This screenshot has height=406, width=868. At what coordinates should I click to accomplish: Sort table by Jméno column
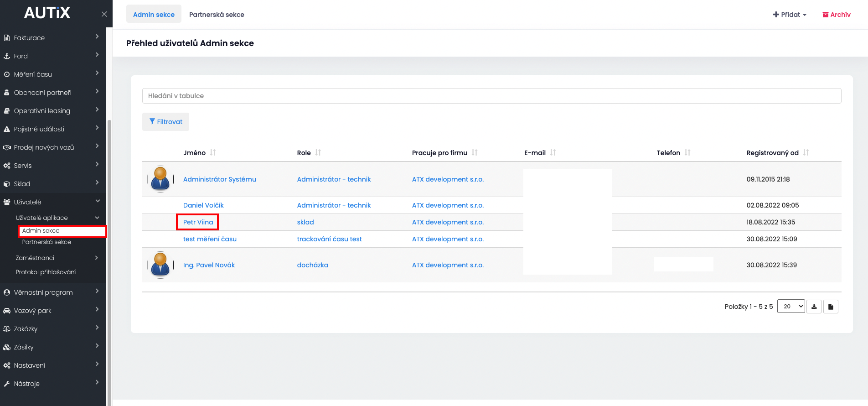click(x=213, y=153)
